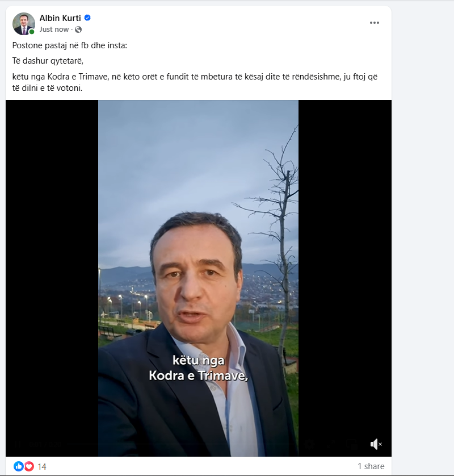Click the blue verified badge
Viewport: 454px width, 476px height.
click(x=87, y=18)
